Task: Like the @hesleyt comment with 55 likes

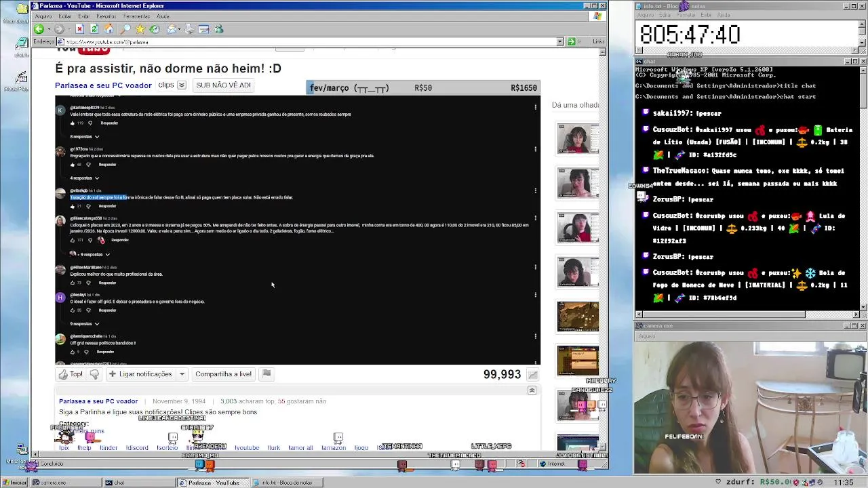Action: pos(73,310)
